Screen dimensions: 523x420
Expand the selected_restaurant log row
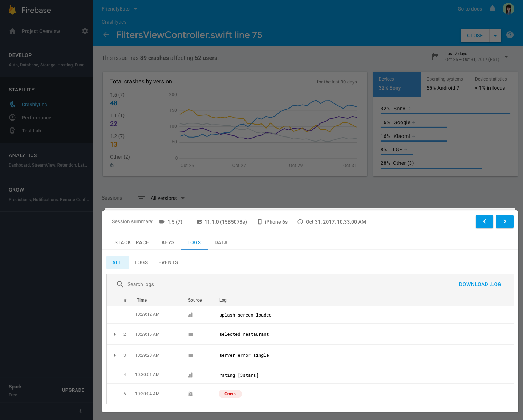click(115, 334)
